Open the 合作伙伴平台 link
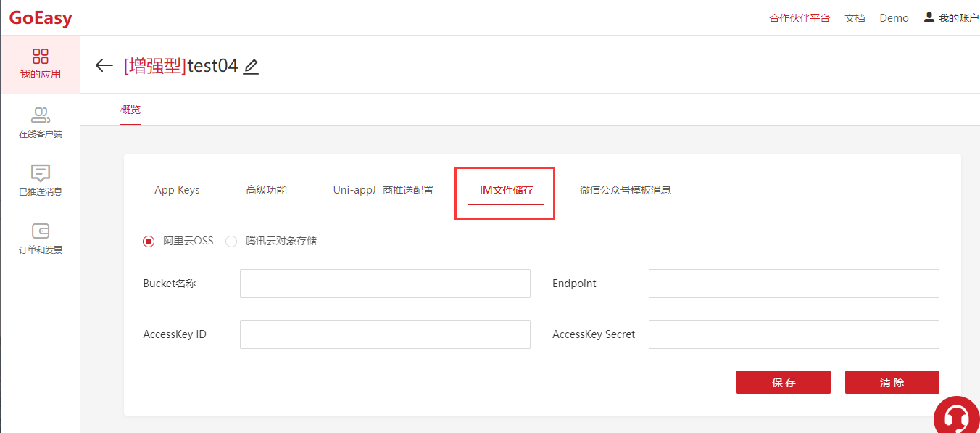This screenshot has height=433, width=980. (800, 18)
